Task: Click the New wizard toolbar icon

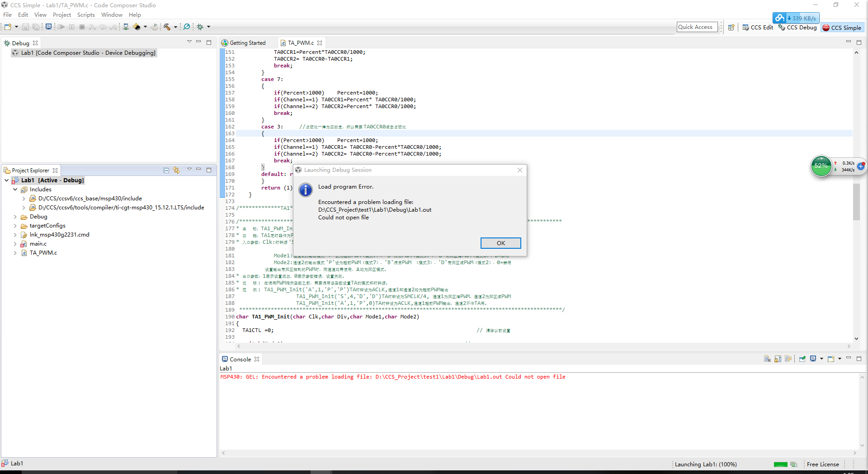Action: coord(8,27)
